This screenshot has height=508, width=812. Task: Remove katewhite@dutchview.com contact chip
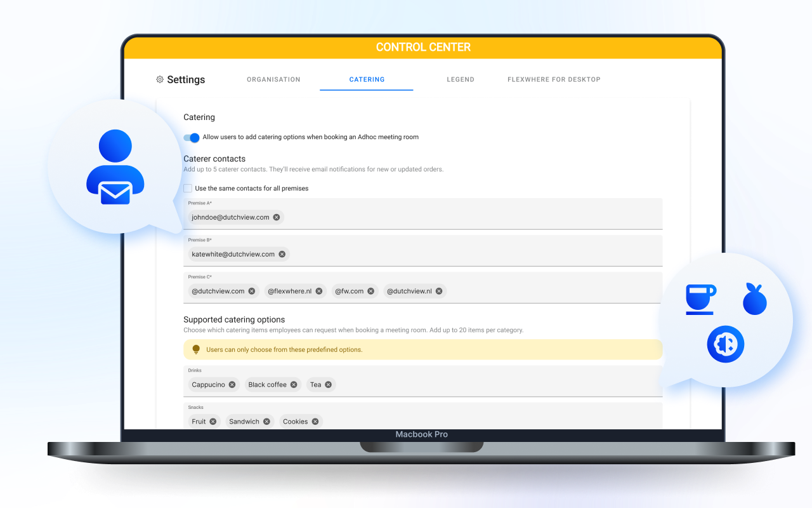(282, 254)
